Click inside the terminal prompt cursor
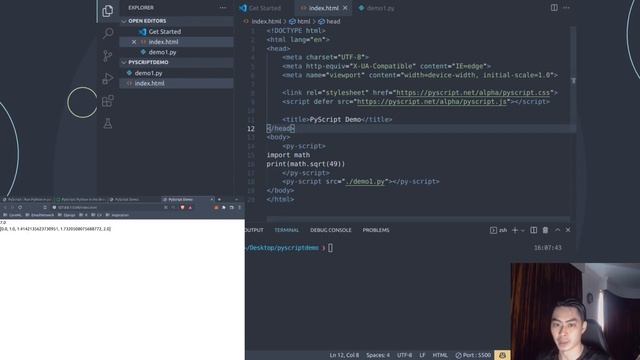 330,248
